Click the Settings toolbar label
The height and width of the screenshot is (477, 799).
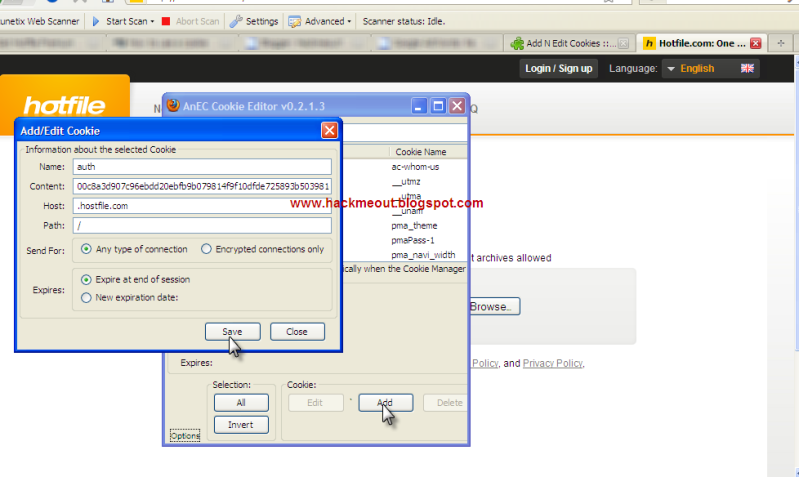pos(262,21)
